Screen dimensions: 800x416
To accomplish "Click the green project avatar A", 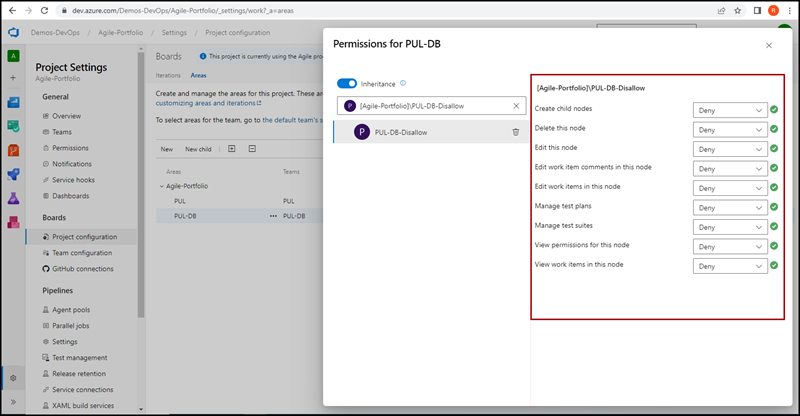I will (x=13, y=56).
